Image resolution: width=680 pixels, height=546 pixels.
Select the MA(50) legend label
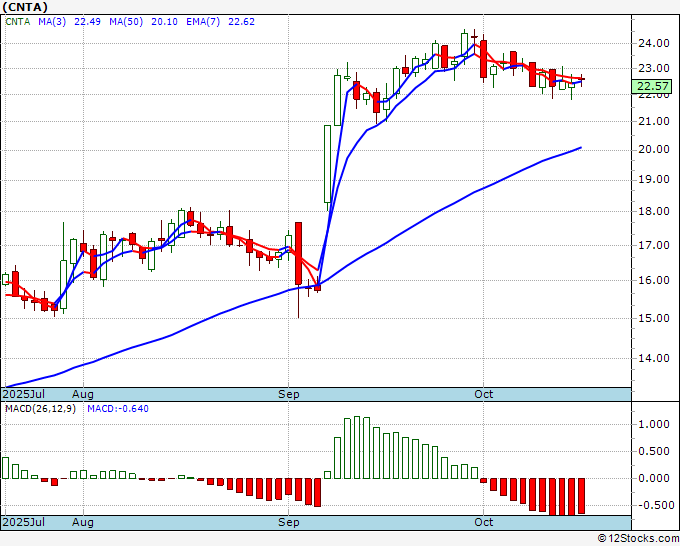[x=126, y=22]
